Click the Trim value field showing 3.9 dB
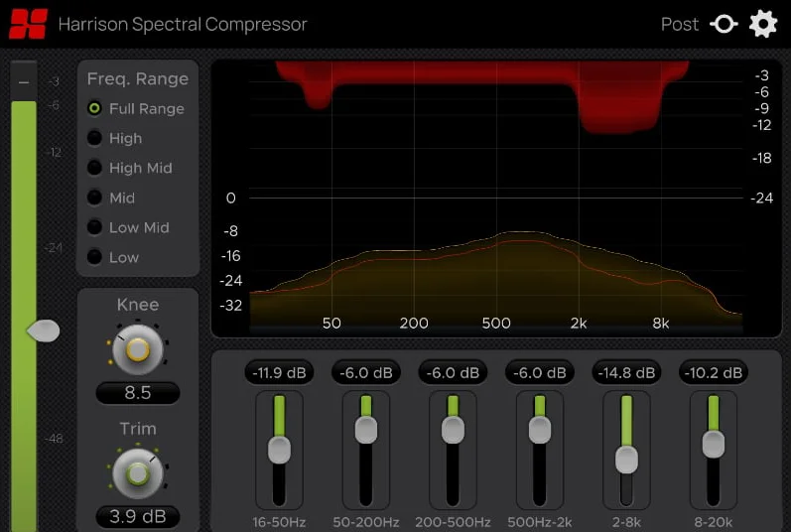This screenshot has height=532, width=791. pos(138,517)
